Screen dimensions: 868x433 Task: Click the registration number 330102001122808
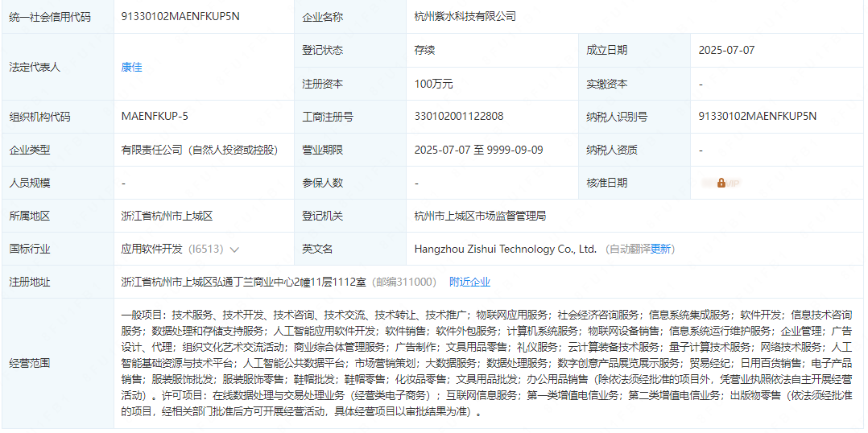(459, 116)
